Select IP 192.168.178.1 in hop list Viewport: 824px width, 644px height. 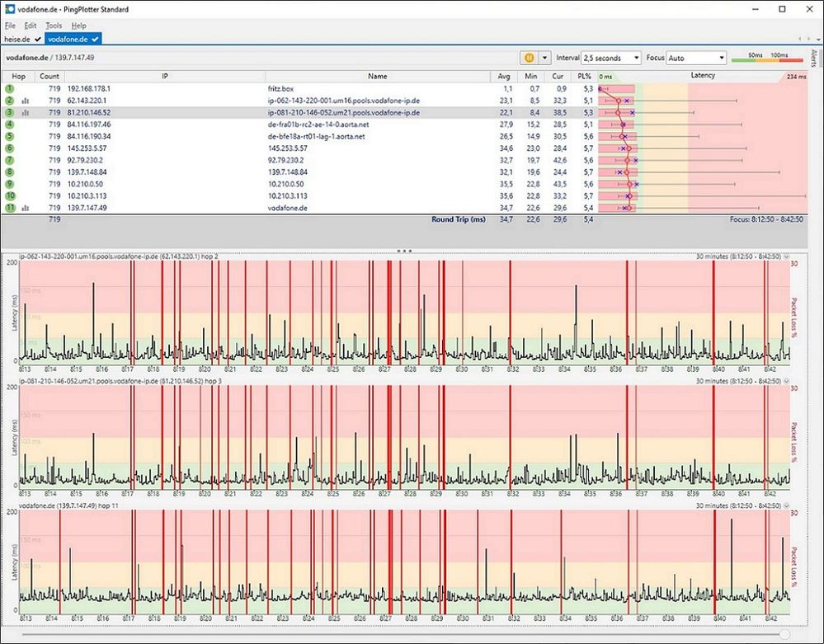click(89, 89)
